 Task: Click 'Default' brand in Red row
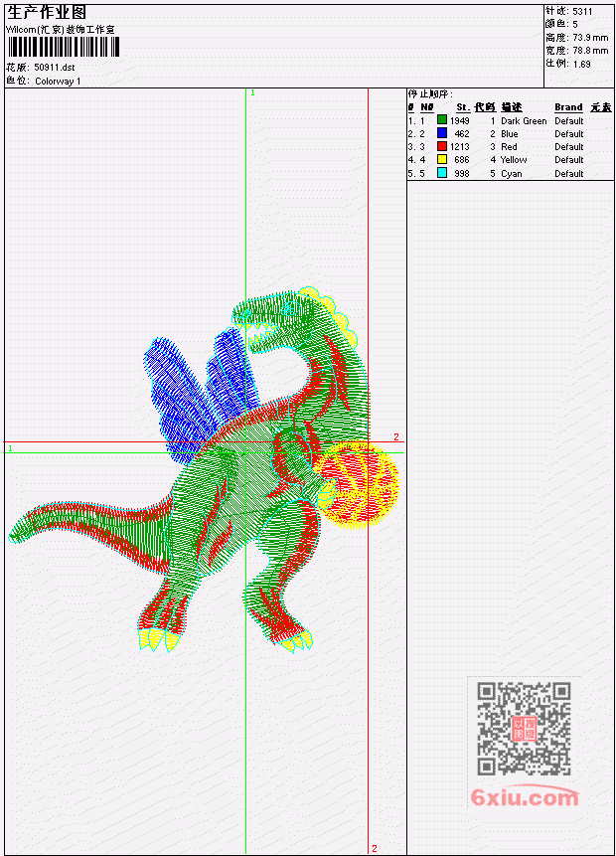pos(569,147)
